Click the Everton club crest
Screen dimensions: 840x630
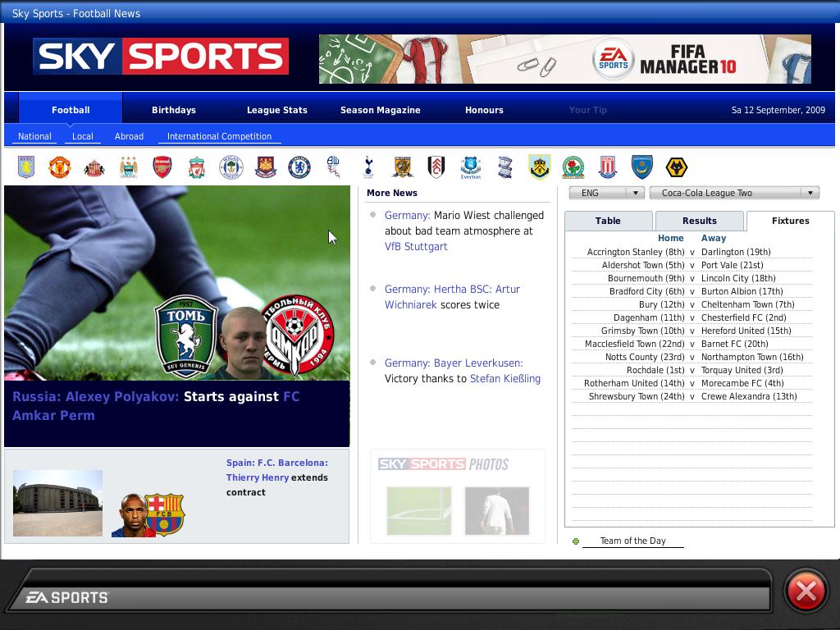point(470,167)
